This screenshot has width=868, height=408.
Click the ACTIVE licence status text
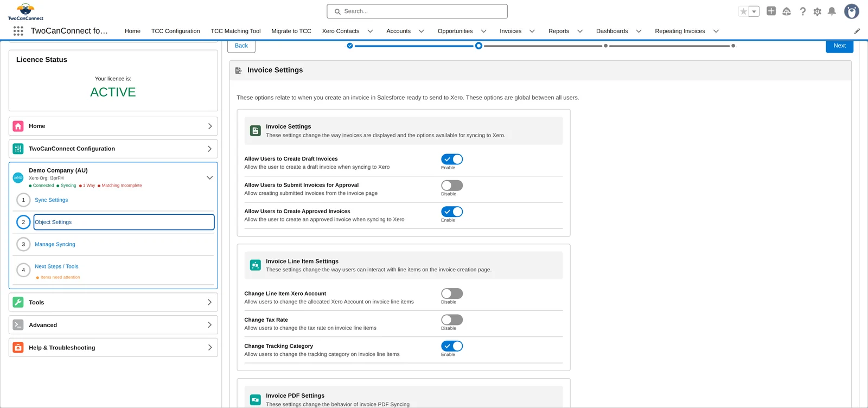[113, 92]
